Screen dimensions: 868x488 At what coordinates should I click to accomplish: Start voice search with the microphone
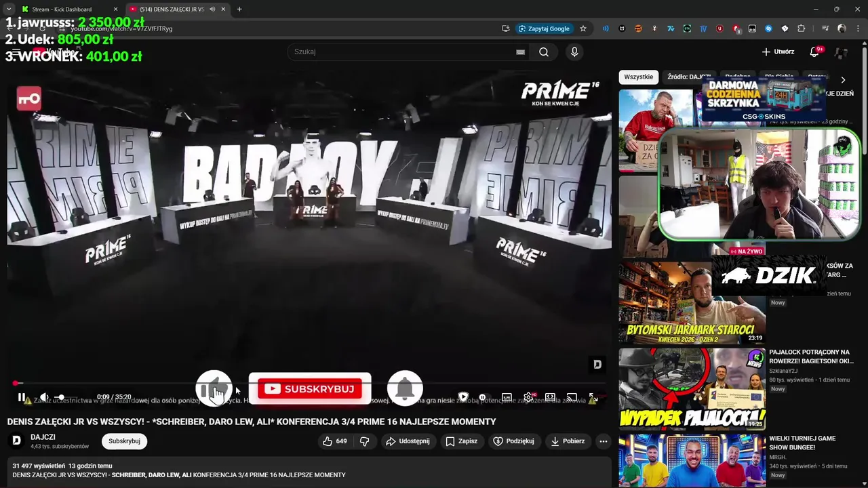(x=574, y=52)
